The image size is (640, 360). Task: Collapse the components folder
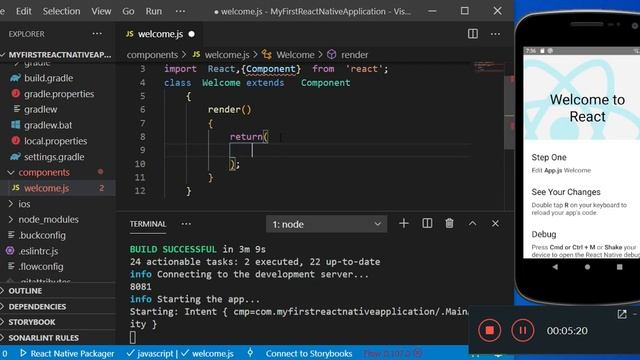click(x=44, y=172)
